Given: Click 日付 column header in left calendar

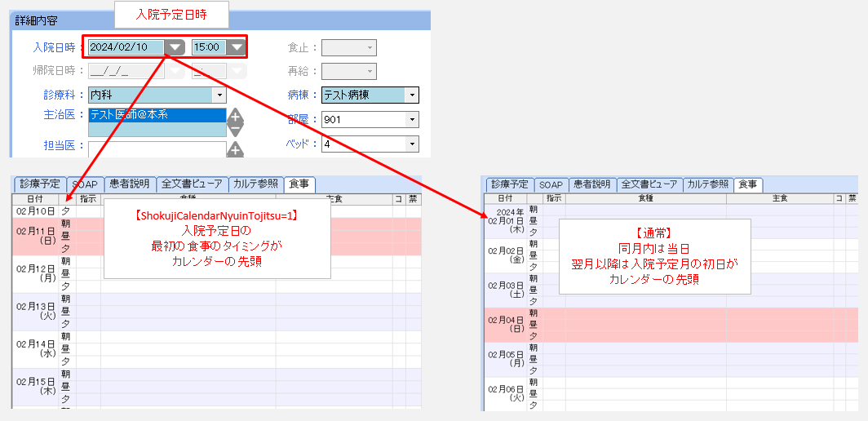Looking at the screenshot, I should (35, 199).
